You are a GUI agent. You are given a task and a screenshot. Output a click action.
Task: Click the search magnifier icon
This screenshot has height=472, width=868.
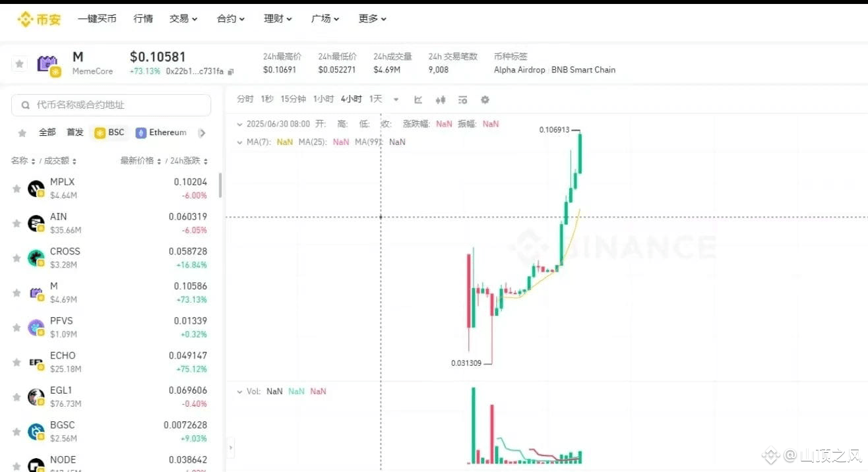click(x=25, y=105)
